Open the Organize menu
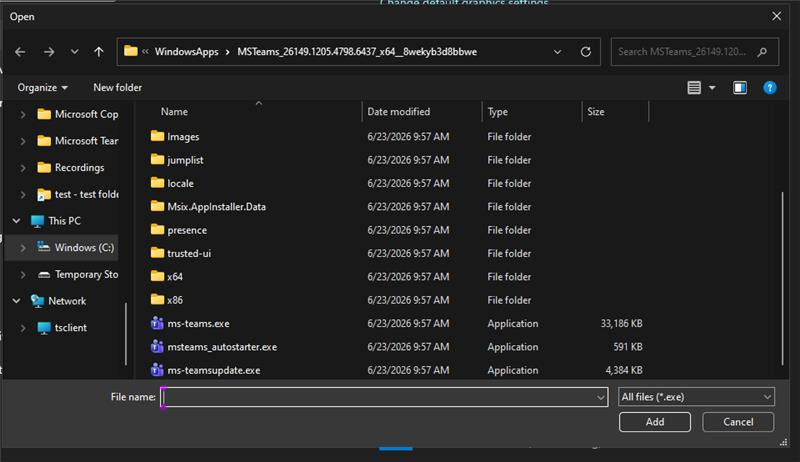Viewport: 800px width, 462px height. [x=42, y=88]
